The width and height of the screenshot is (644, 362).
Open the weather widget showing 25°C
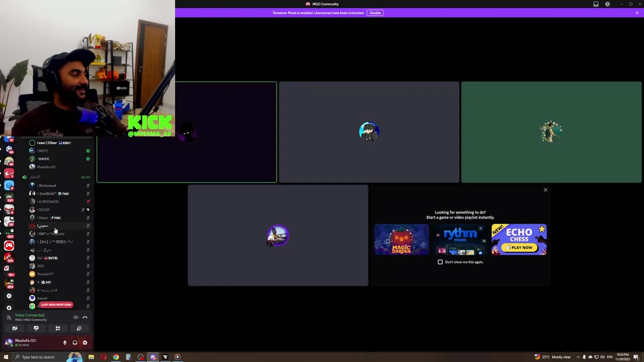(552, 357)
